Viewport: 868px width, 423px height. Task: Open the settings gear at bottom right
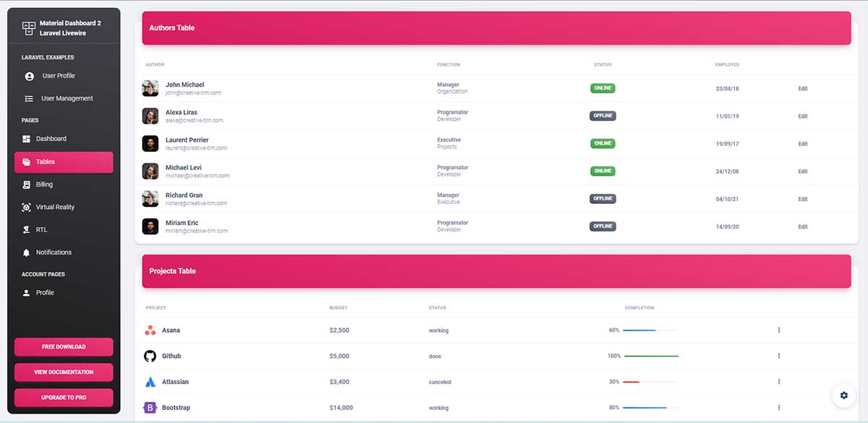(x=844, y=396)
